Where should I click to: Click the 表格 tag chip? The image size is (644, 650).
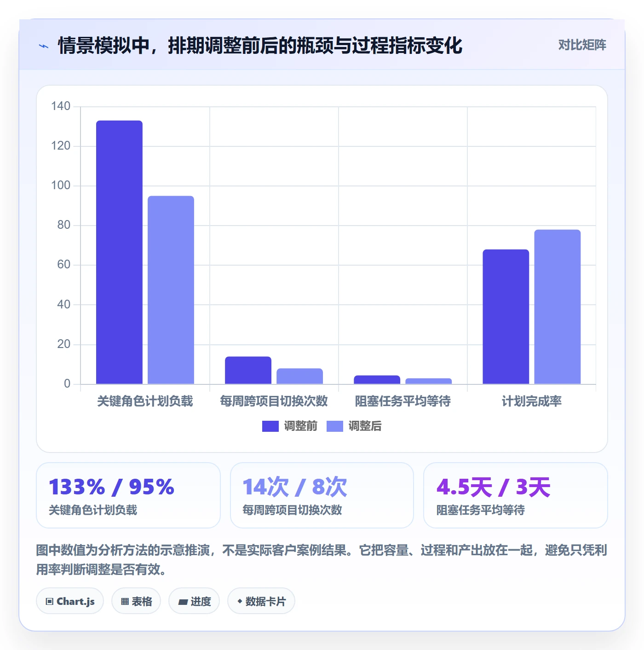(136, 601)
